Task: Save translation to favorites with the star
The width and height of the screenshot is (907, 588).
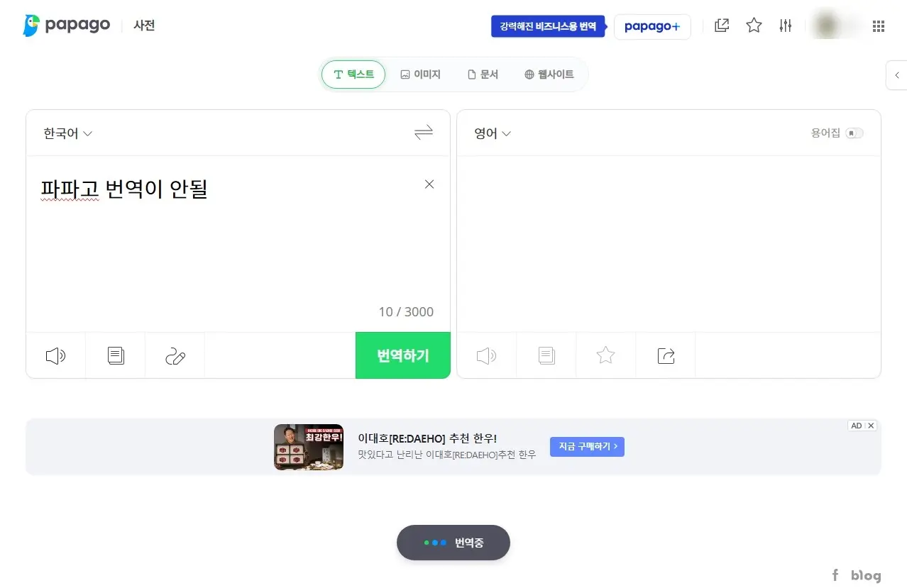Action: 605,355
